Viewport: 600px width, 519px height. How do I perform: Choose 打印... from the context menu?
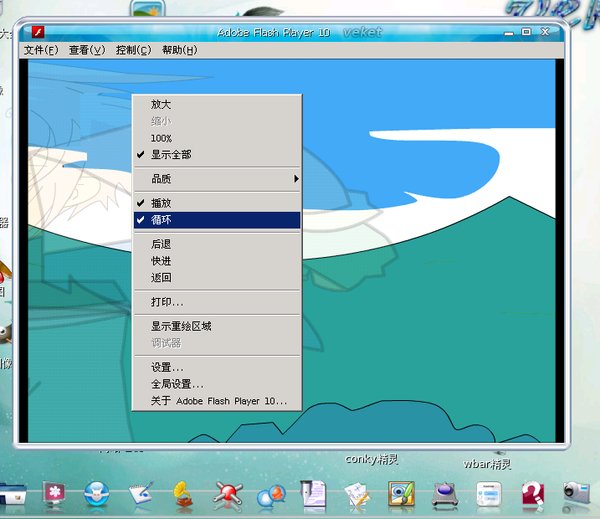pyautogui.click(x=167, y=302)
